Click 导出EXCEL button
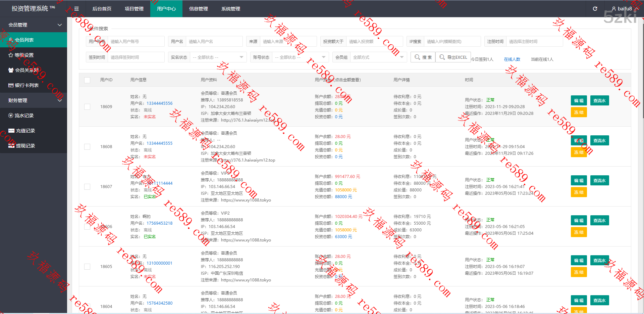The height and width of the screenshot is (314, 644). pyautogui.click(x=453, y=57)
